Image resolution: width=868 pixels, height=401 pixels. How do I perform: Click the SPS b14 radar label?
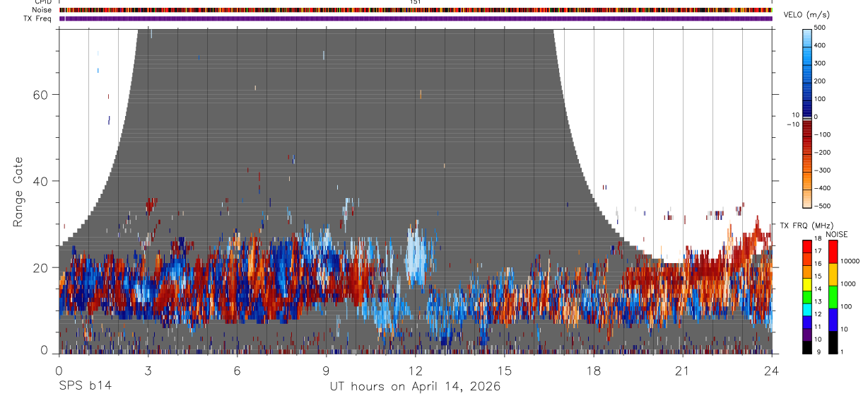[85, 386]
